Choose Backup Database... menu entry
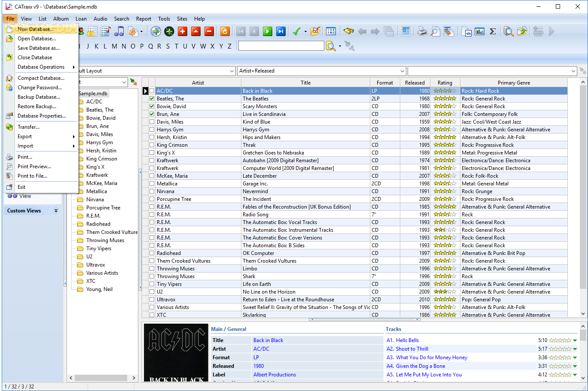This screenshot has height=391, width=588. pyautogui.click(x=41, y=97)
